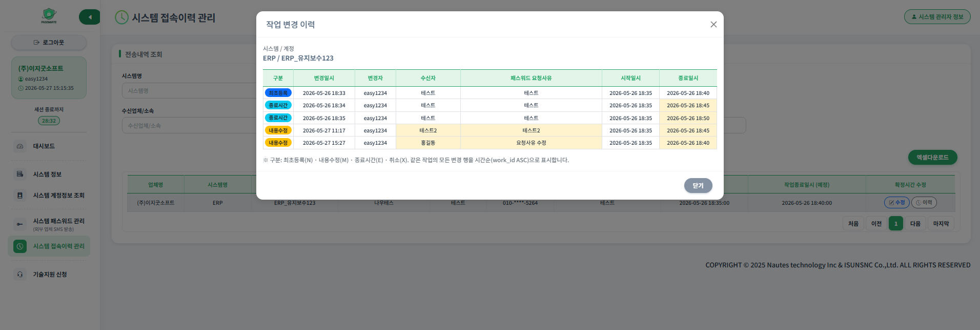Click the 종료일시 column header

coord(688,78)
